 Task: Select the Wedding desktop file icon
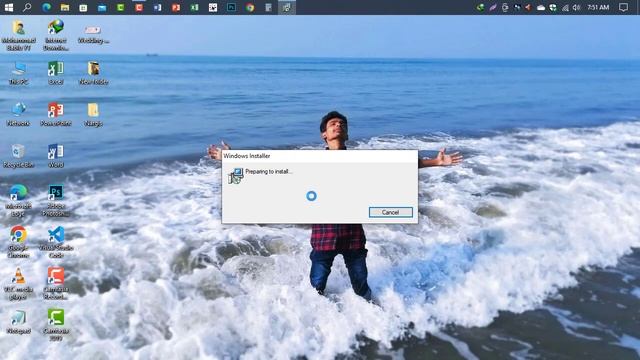pyautogui.click(x=93, y=34)
